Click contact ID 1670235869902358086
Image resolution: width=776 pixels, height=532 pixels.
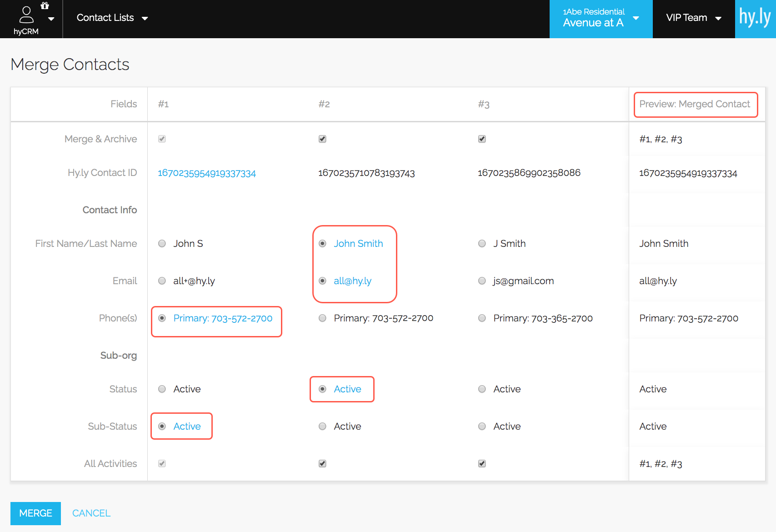[529, 173]
